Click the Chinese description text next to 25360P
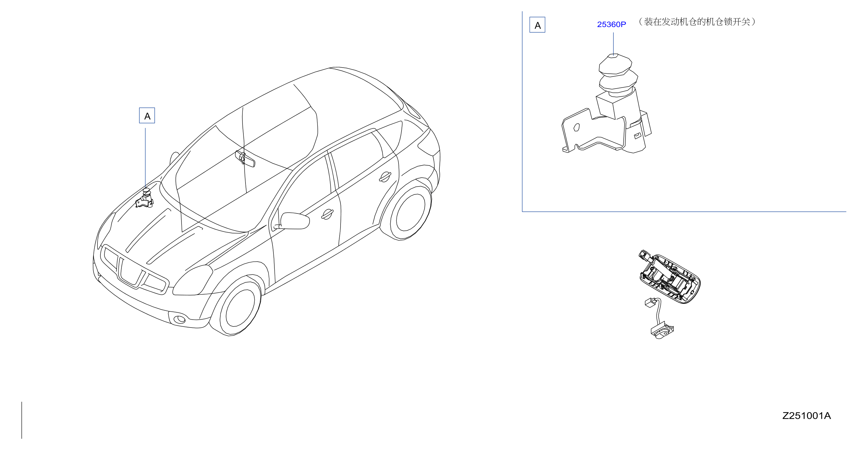868x450 pixels. [x=697, y=22]
